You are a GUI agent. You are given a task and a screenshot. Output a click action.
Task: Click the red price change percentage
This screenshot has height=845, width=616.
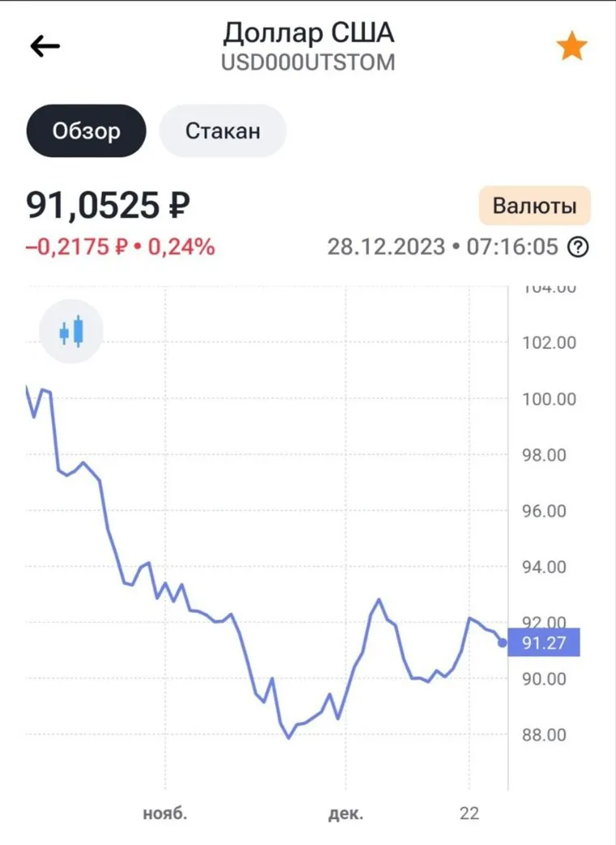[120, 247]
